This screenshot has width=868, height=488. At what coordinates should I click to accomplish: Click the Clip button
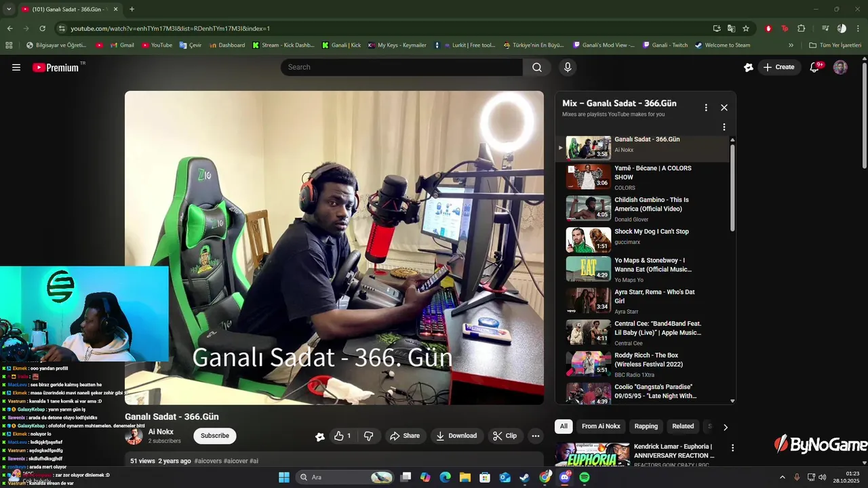[x=505, y=436]
